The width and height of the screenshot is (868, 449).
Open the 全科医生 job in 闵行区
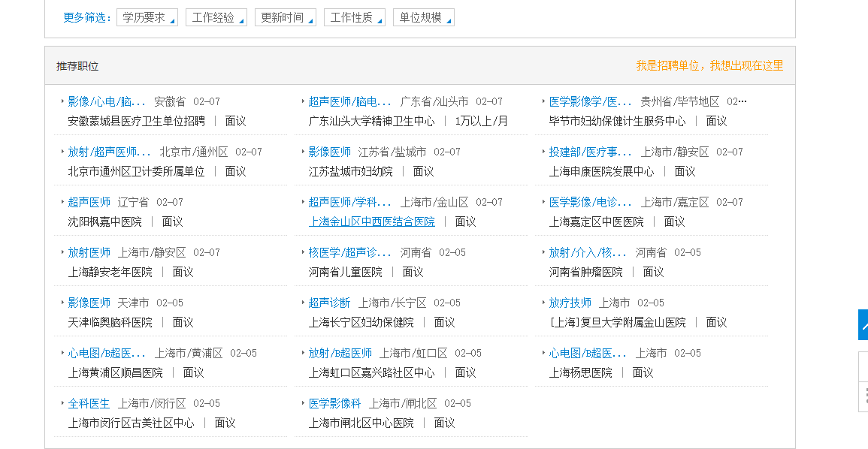pyautogui.click(x=89, y=402)
